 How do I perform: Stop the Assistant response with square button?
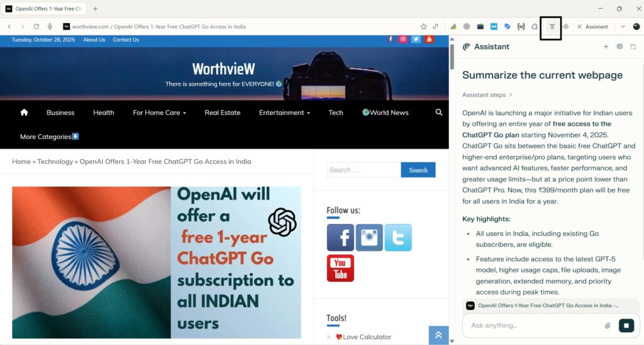point(626,325)
